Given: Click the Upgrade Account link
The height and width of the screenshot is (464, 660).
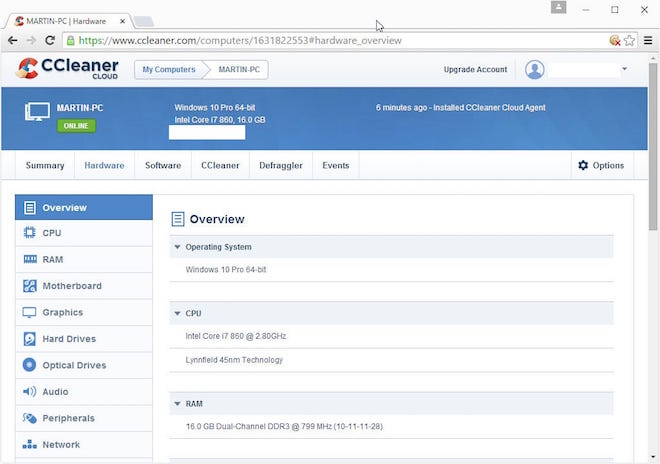Looking at the screenshot, I should [475, 69].
